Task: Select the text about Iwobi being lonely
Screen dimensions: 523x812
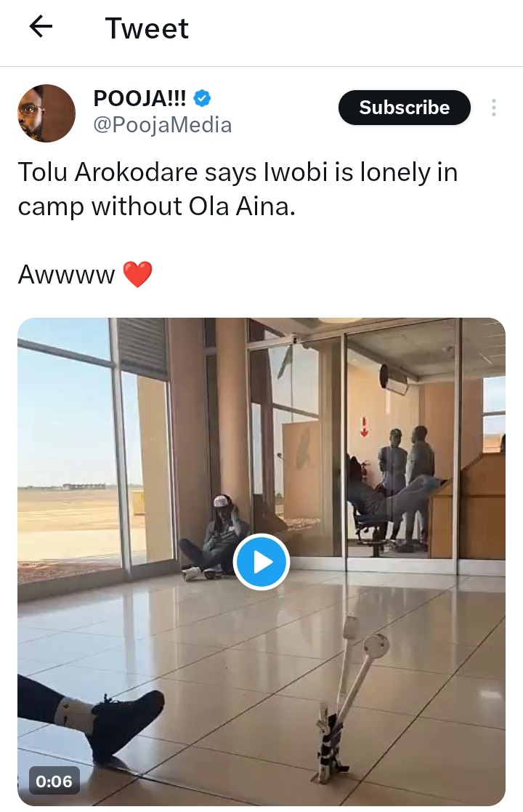Action: pos(238,189)
